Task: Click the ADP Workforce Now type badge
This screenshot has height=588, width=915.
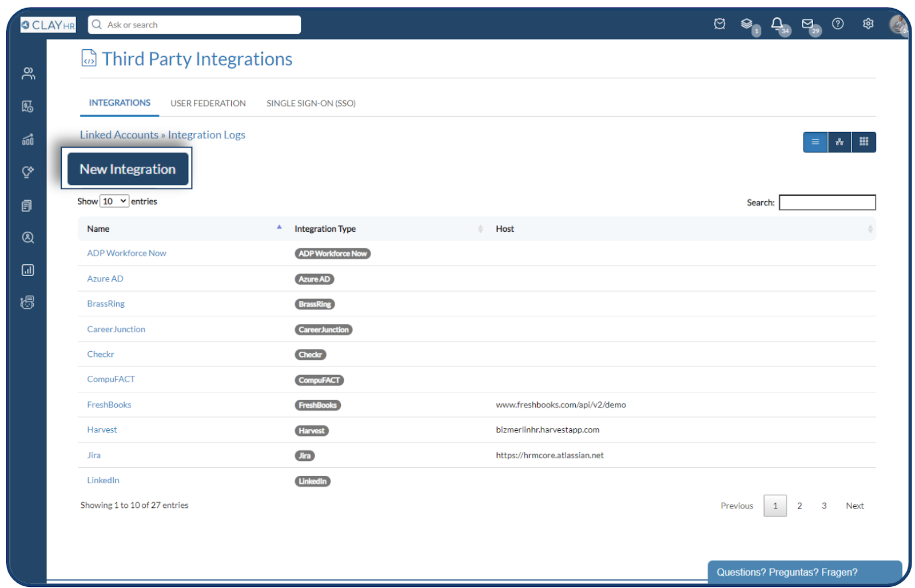Action: click(x=333, y=253)
